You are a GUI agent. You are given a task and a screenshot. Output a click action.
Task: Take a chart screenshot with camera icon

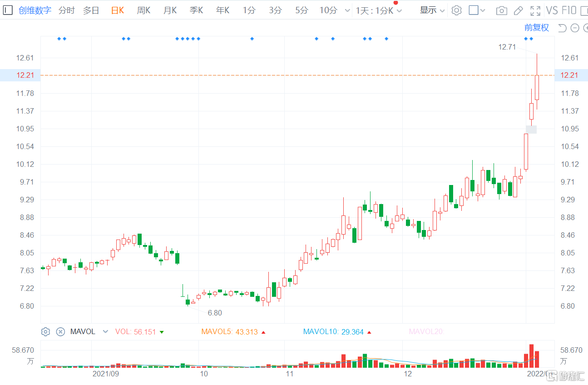[x=501, y=10]
